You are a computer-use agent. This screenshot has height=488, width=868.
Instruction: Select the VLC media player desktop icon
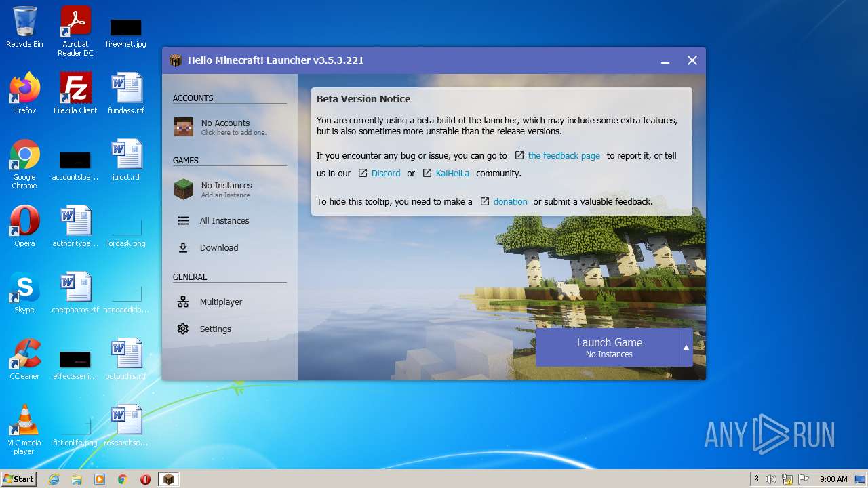pyautogui.click(x=24, y=430)
